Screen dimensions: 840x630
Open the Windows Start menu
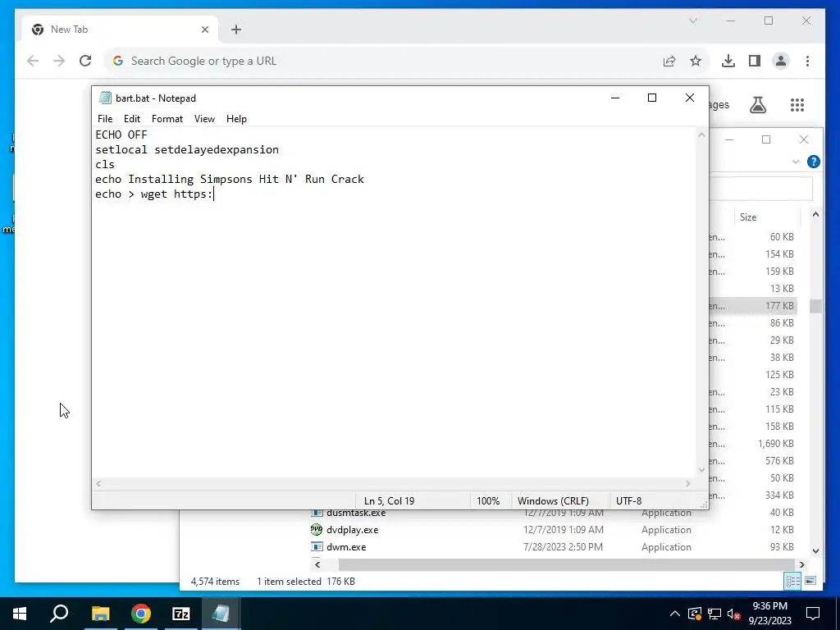coord(20,614)
